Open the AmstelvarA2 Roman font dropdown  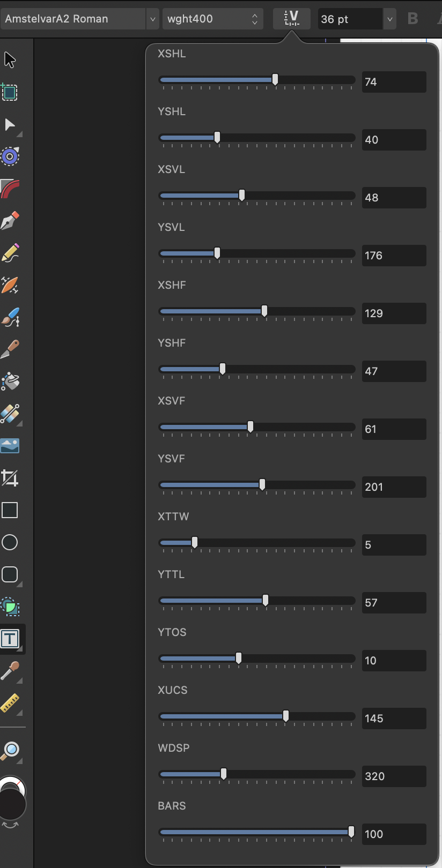[x=80, y=19]
